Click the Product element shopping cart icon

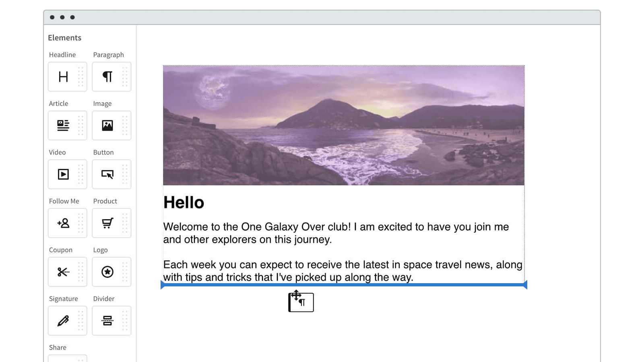pos(108,223)
